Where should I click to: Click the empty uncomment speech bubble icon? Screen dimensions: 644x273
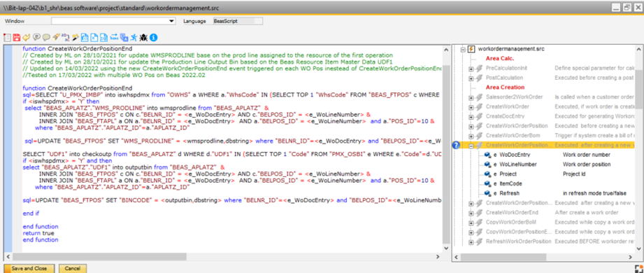(46, 38)
